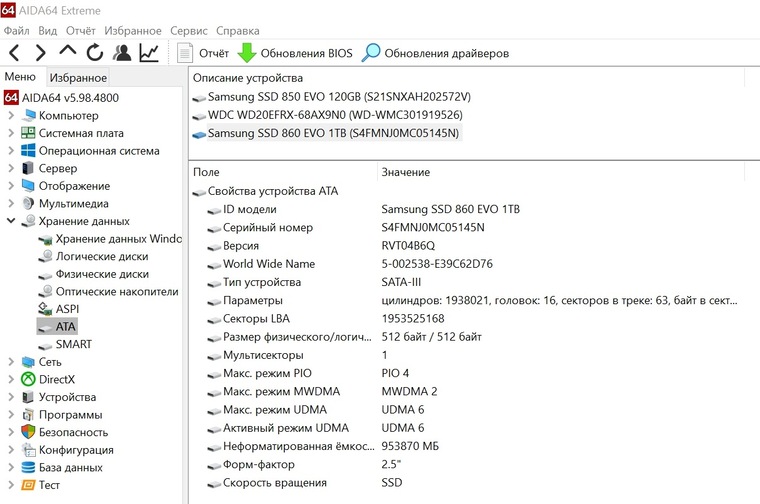760x504 pixels.
Task: Go up one level with the up arrow
Action: [x=68, y=51]
